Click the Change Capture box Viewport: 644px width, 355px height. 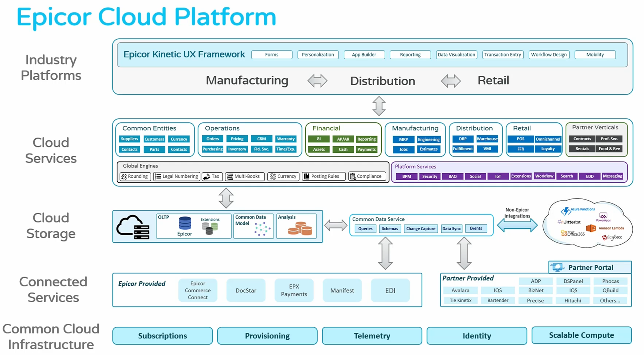tap(421, 229)
